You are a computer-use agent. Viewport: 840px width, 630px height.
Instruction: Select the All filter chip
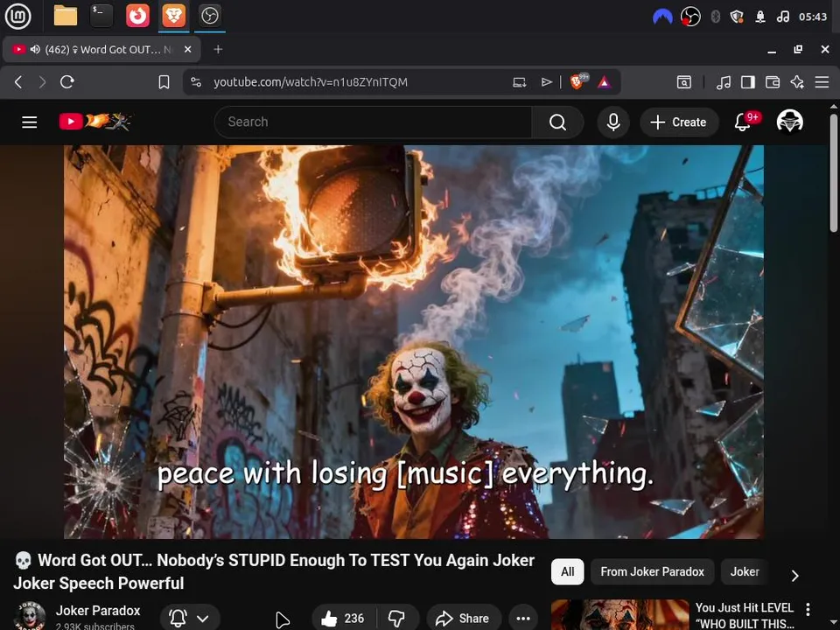point(567,571)
